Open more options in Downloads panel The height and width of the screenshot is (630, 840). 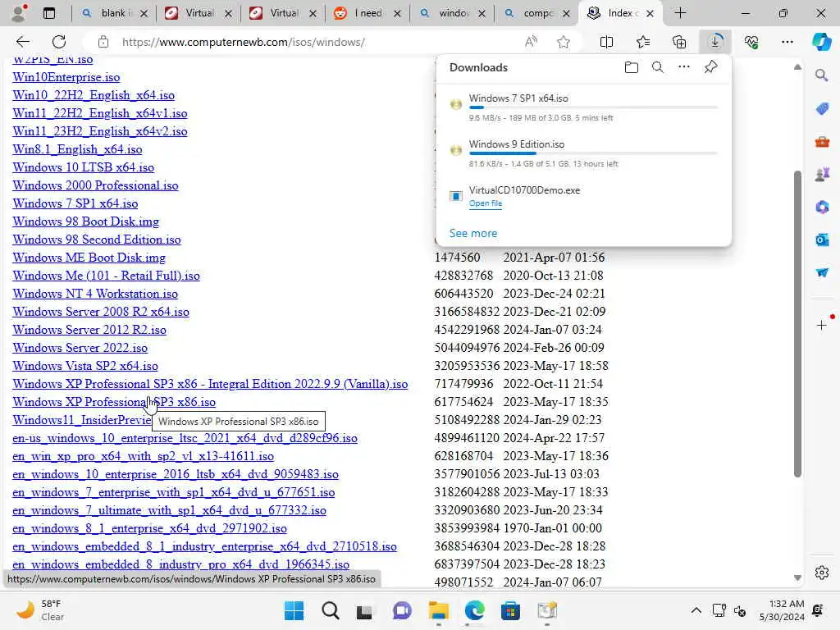click(684, 67)
